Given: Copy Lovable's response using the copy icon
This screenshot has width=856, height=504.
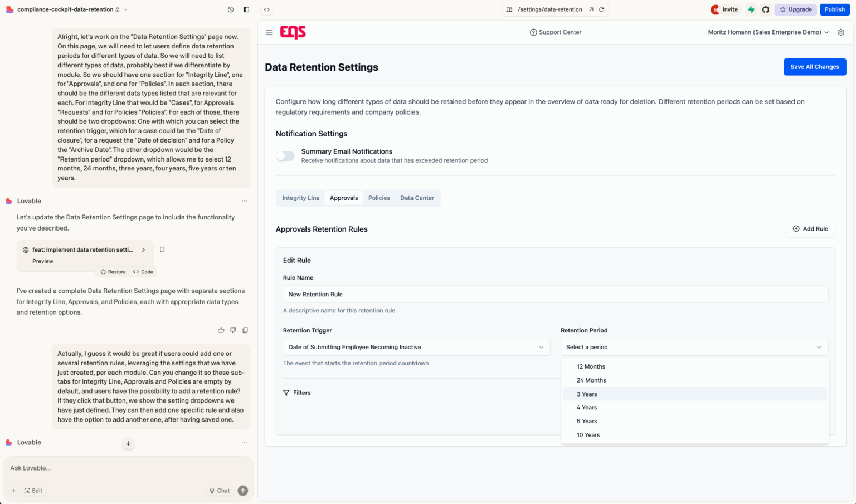Looking at the screenshot, I should click(245, 330).
